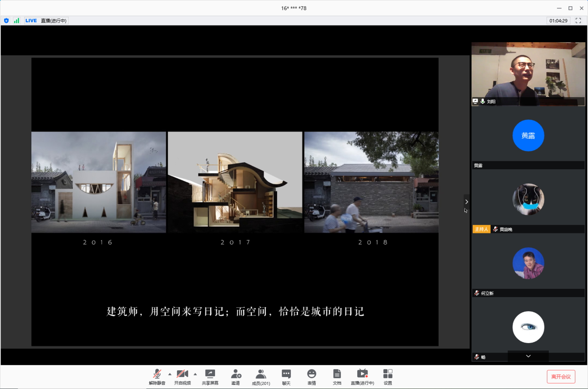Expand video options arrow beside 开启视频

click(195, 374)
